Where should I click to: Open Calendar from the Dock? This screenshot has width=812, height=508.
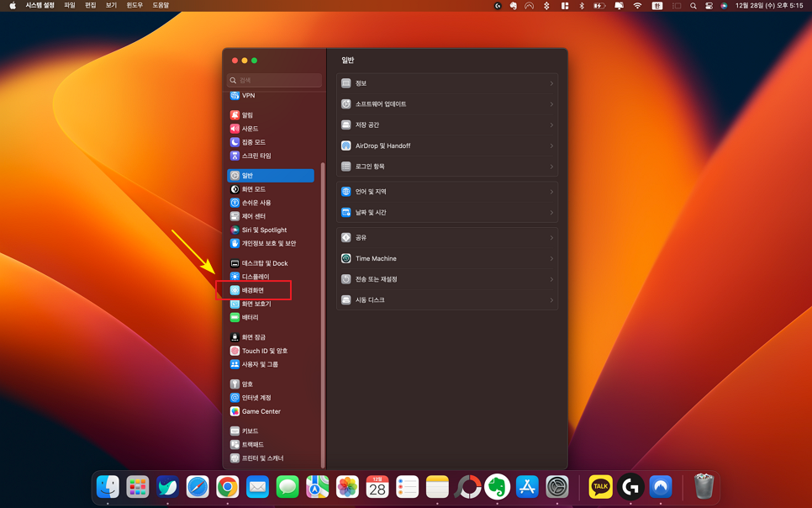pyautogui.click(x=377, y=487)
